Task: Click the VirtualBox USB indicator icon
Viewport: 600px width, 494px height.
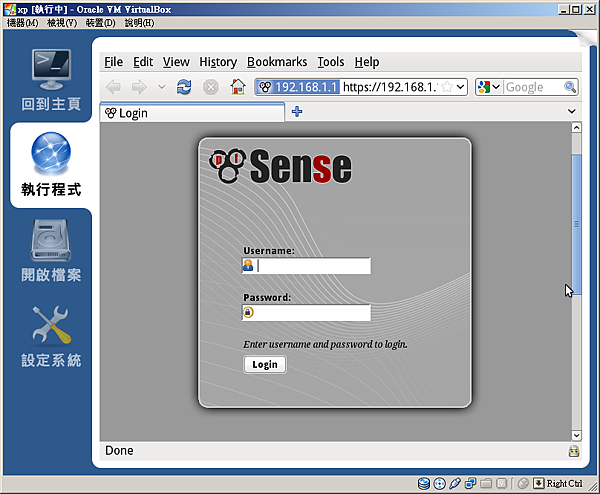Action: [455, 484]
